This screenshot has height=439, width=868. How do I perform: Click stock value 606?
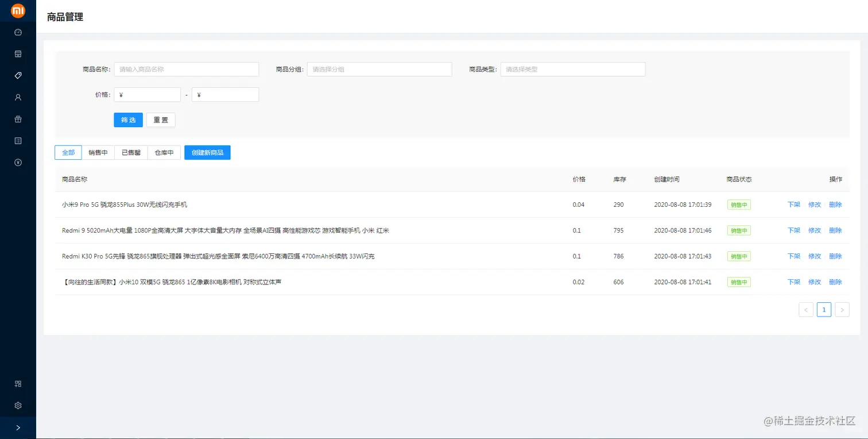(618, 282)
